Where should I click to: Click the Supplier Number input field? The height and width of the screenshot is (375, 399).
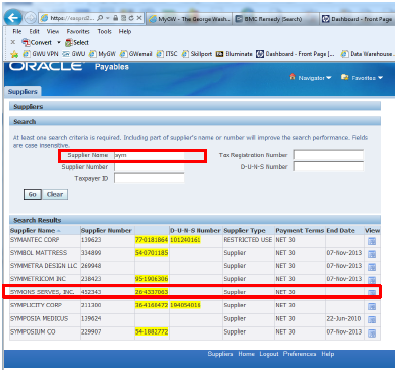[149, 167]
